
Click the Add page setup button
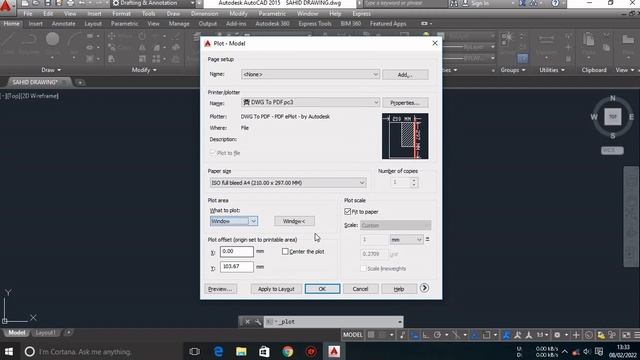tap(405, 75)
